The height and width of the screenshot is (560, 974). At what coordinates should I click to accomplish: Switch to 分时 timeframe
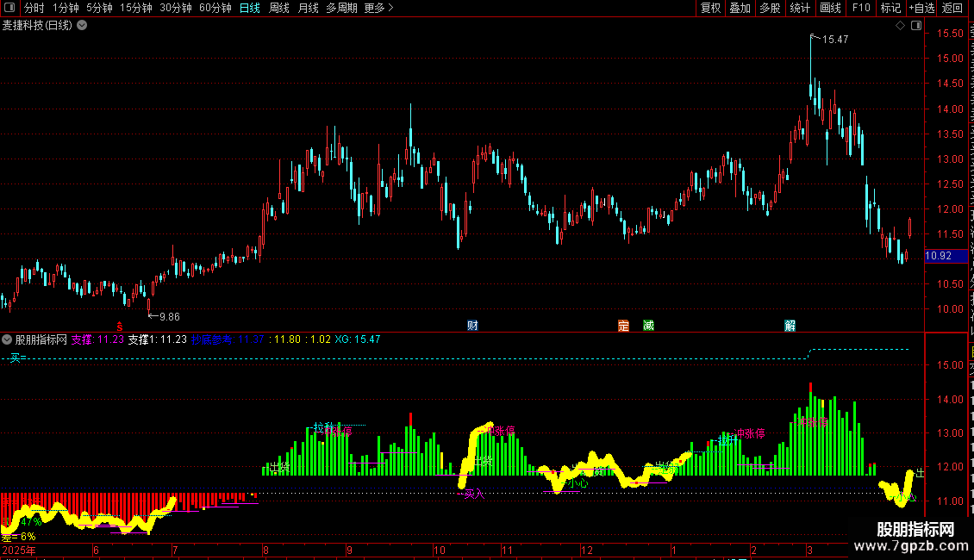(34, 8)
